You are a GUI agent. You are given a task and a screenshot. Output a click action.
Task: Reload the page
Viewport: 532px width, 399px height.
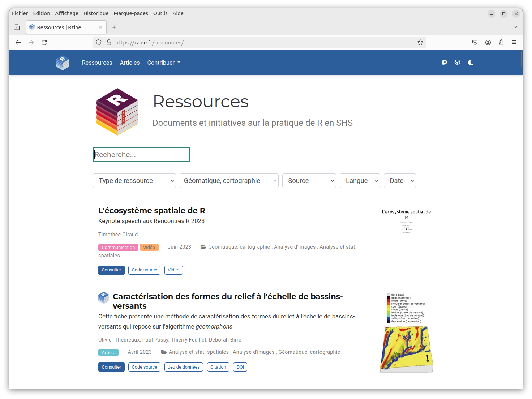[x=44, y=43]
